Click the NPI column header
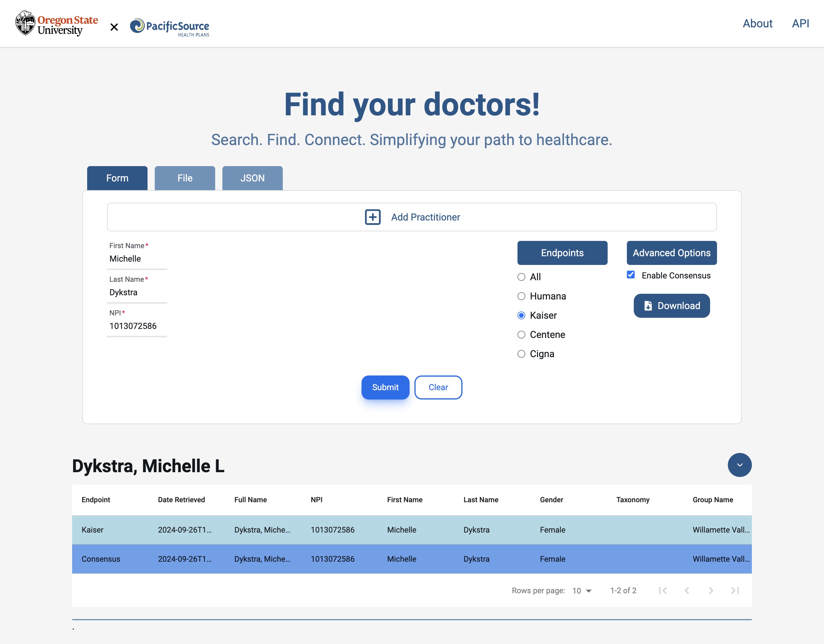Image resolution: width=824 pixels, height=644 pixels. point(316,500)
